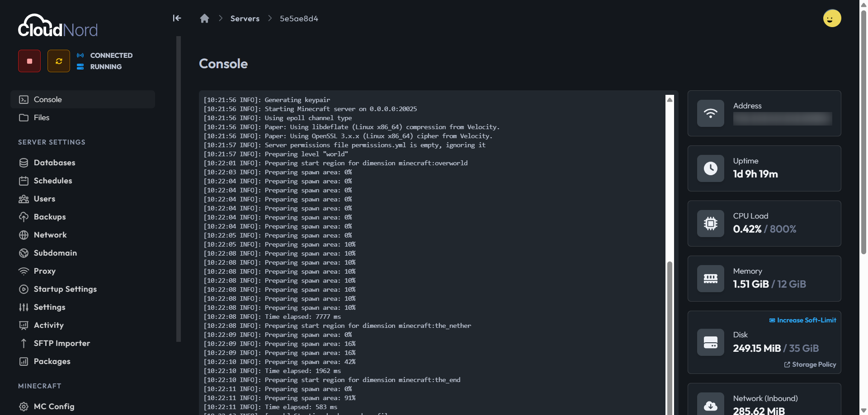This screenshot has width=868, height=415.
Task: Click log line mentioning minecraft:the_nether
Action: [x=337, y=326]
